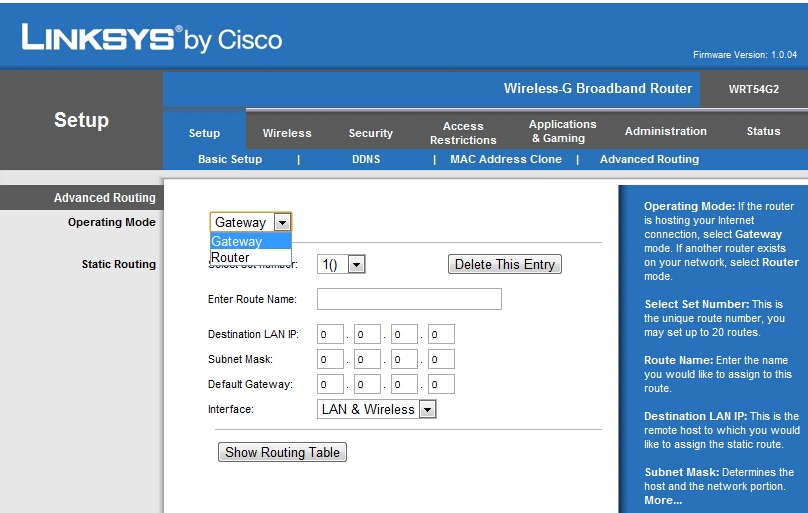Click third octet of Subnet Mask
The height and width of the screenshot is (513, 808).
click(405, 359)
